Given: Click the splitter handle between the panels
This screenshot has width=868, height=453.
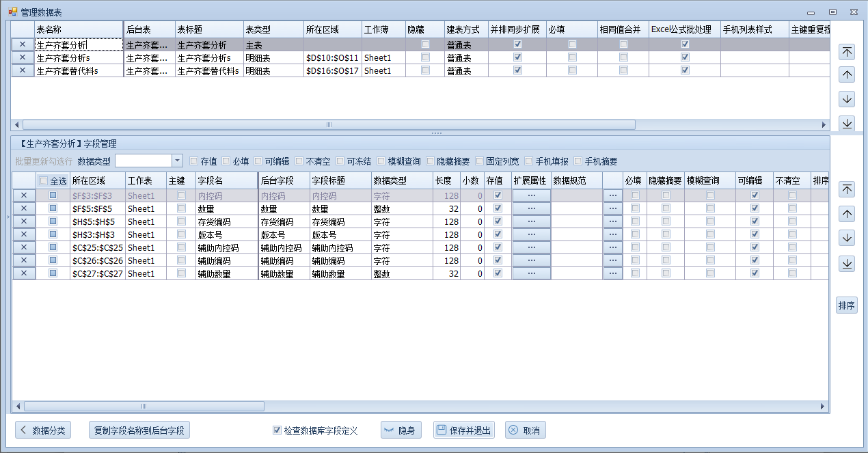Looking at the screenshot, I should point(437,133).
